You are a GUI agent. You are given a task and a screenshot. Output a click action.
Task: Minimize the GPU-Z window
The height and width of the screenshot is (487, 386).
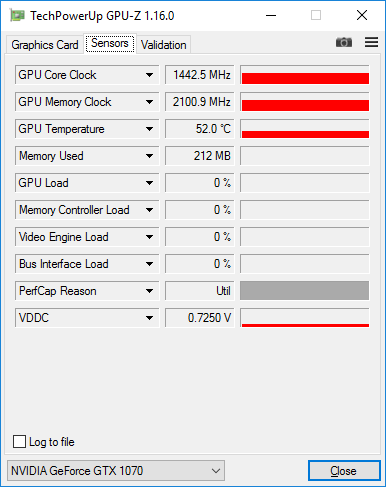coord(271,15)
